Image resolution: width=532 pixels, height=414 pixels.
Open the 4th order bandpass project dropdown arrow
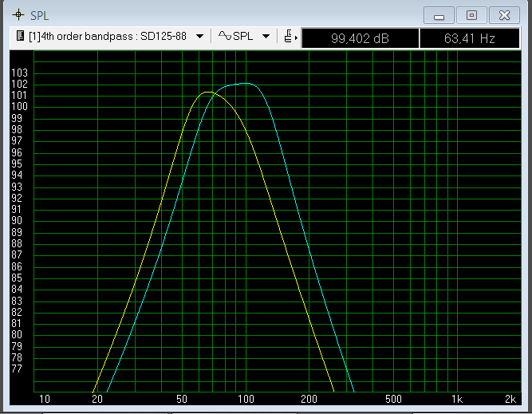(x=200, y=37)
